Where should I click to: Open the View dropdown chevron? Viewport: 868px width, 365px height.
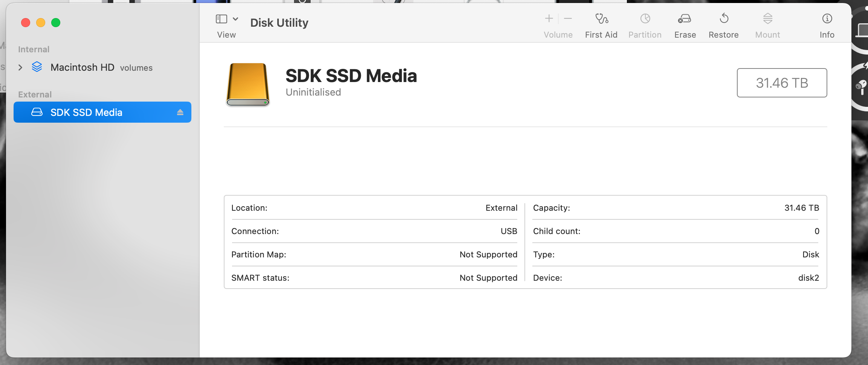coord(235,19)
